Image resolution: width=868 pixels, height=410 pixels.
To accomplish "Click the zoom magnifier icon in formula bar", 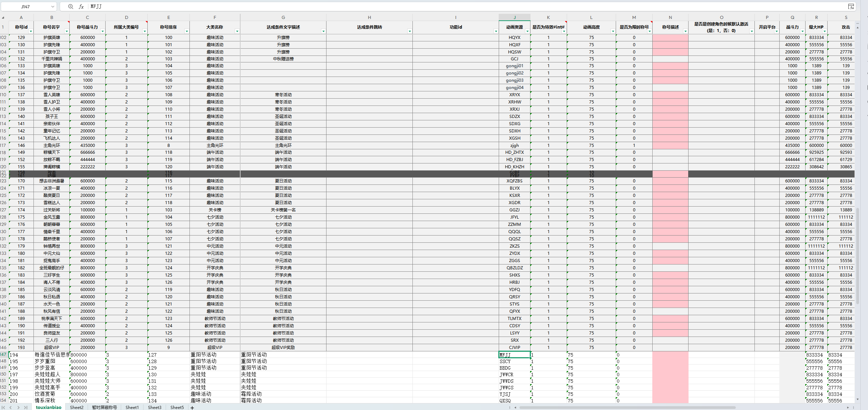I will pyautogui.click(x=70, y=7).
